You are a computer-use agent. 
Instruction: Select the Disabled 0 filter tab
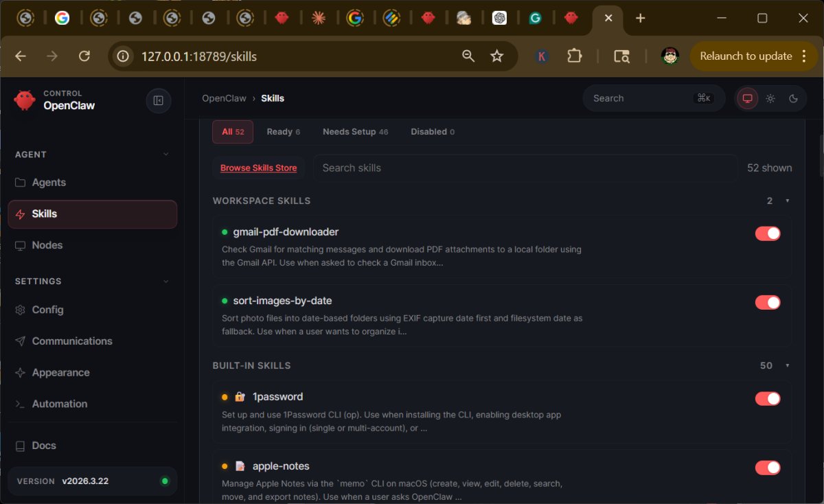click(432, 132)
